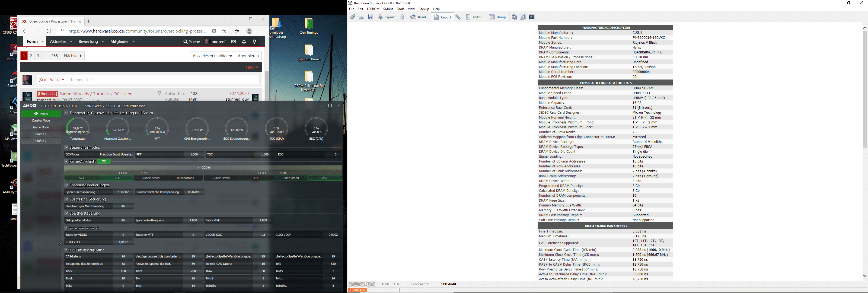Click the Export toolbar icon
The image size is (868, 293).
coord(386,17)
